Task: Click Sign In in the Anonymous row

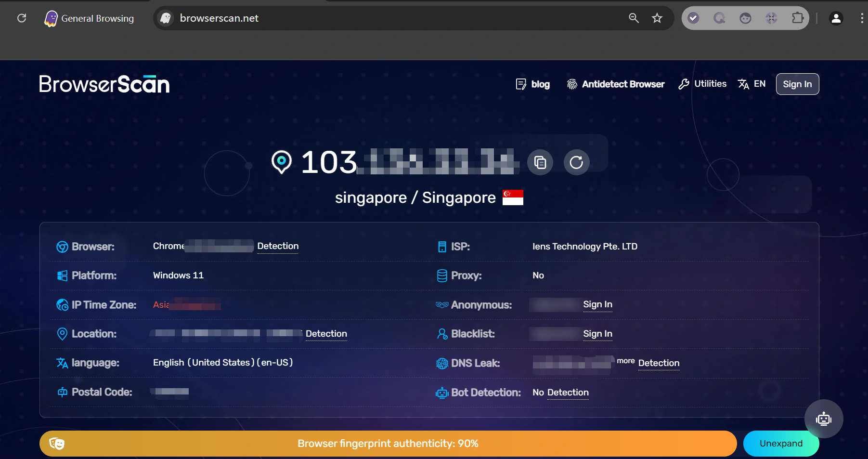Action: (x=597, y=304)
